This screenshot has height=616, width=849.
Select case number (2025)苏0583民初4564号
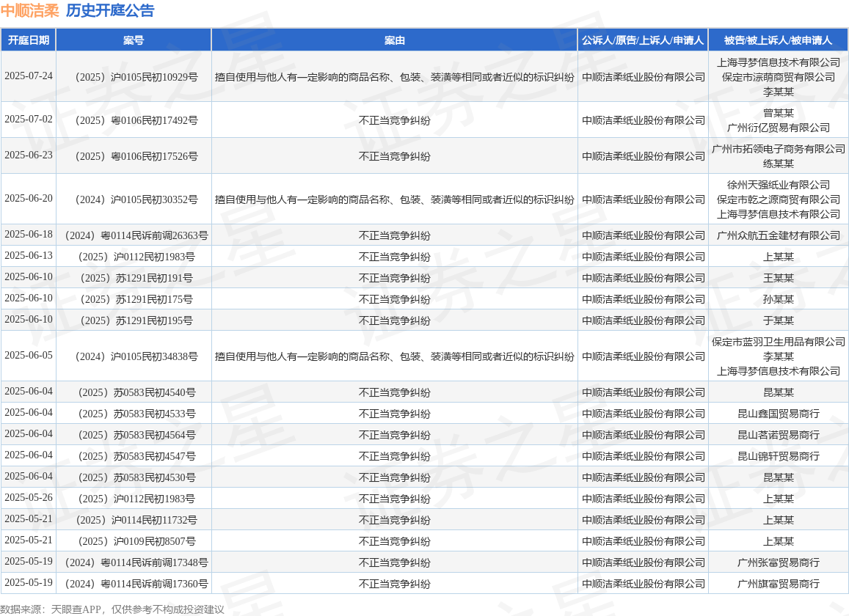coord(134,435)
